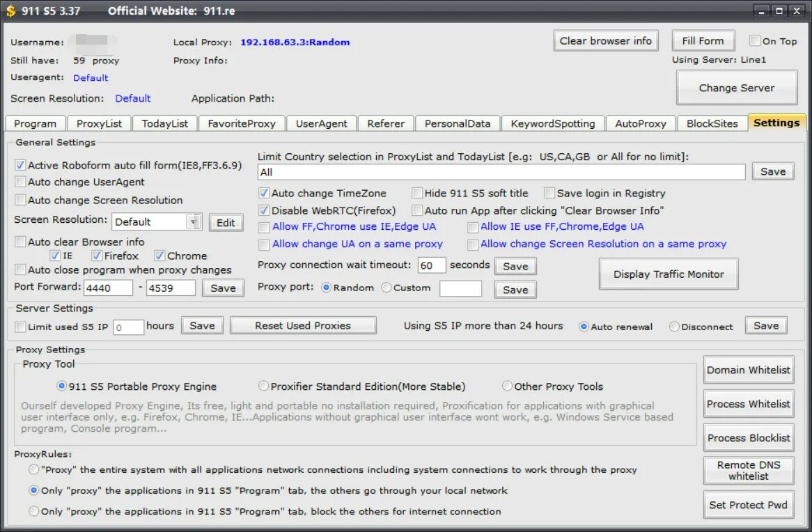Click the custom proxy port input field
The image size is (812, 532).
click(460, 288)
